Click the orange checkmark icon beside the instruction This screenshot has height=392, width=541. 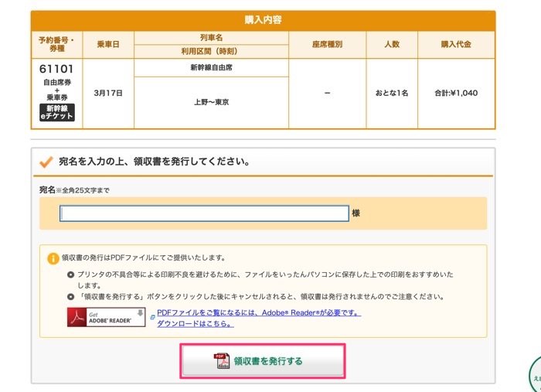point(46,162)
